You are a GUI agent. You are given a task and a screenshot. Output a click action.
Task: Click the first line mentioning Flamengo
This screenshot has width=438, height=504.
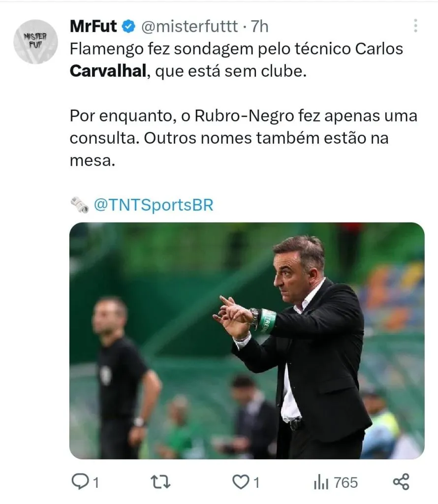(236, 49)
